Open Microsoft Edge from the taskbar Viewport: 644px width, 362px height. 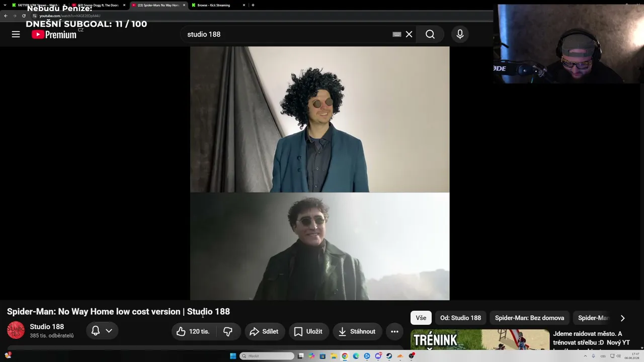[x=356, y=356]
